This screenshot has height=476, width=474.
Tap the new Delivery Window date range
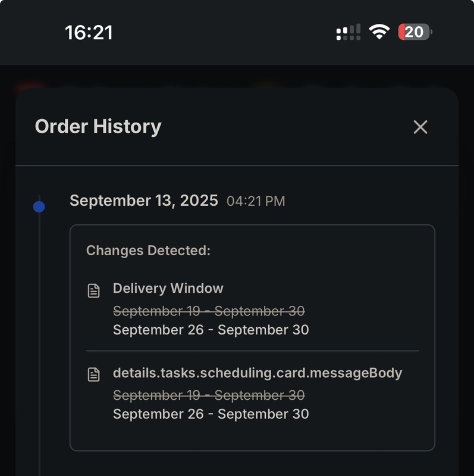(211, 330)
